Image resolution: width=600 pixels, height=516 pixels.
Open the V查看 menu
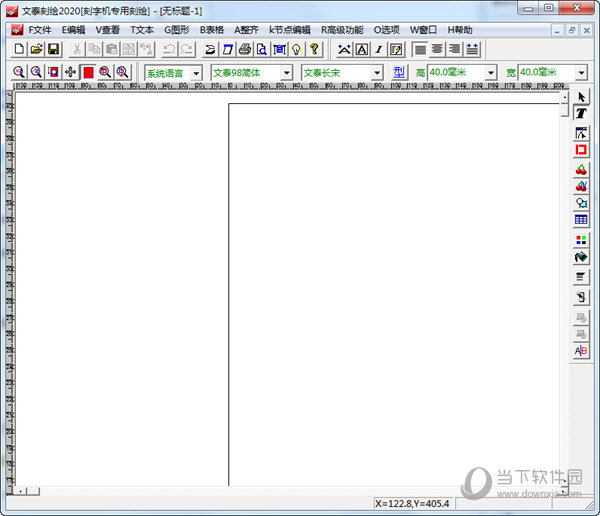108,30
